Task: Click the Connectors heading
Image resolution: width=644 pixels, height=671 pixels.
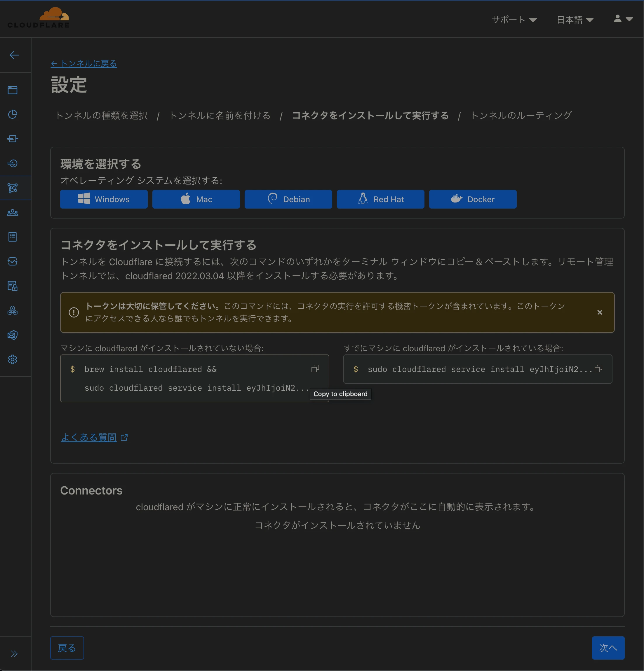Action: (91, 491)
